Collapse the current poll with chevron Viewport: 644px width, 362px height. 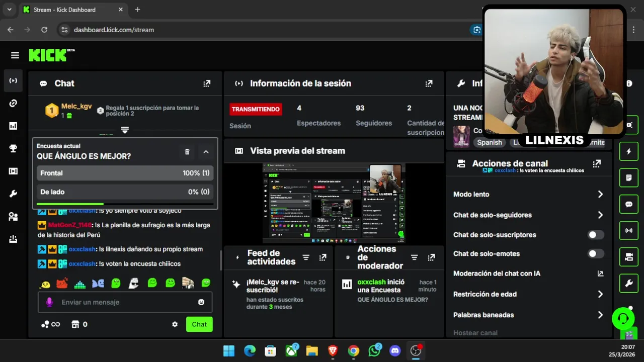coord(206,152)
